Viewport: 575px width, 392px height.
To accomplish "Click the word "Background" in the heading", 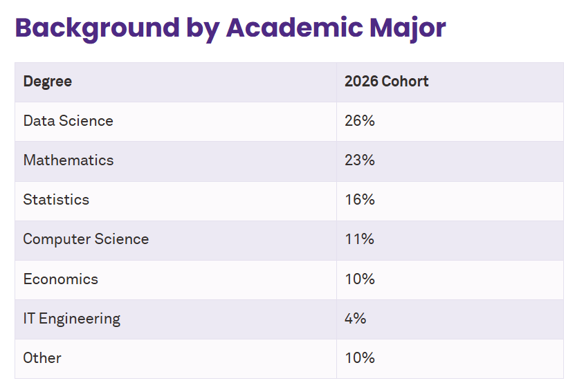I will [x=97, y=28].
